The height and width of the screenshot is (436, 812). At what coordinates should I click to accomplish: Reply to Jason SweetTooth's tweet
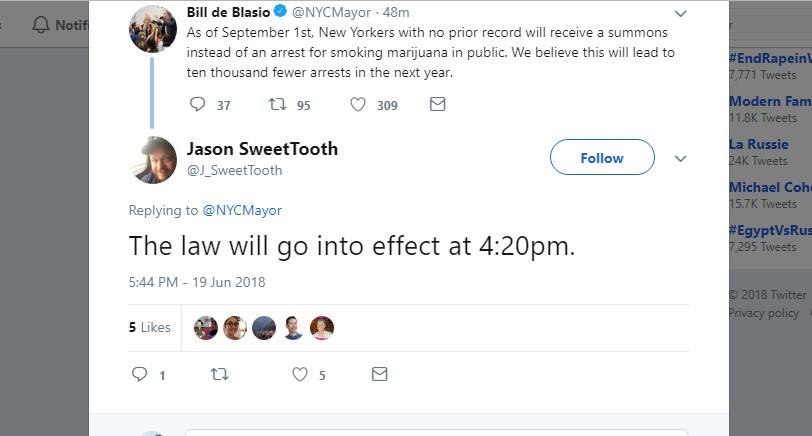pos(139,374)
